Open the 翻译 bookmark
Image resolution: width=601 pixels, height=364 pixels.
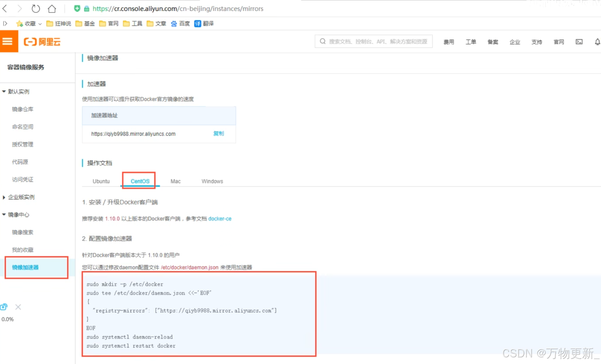click(x=204, y=23)
